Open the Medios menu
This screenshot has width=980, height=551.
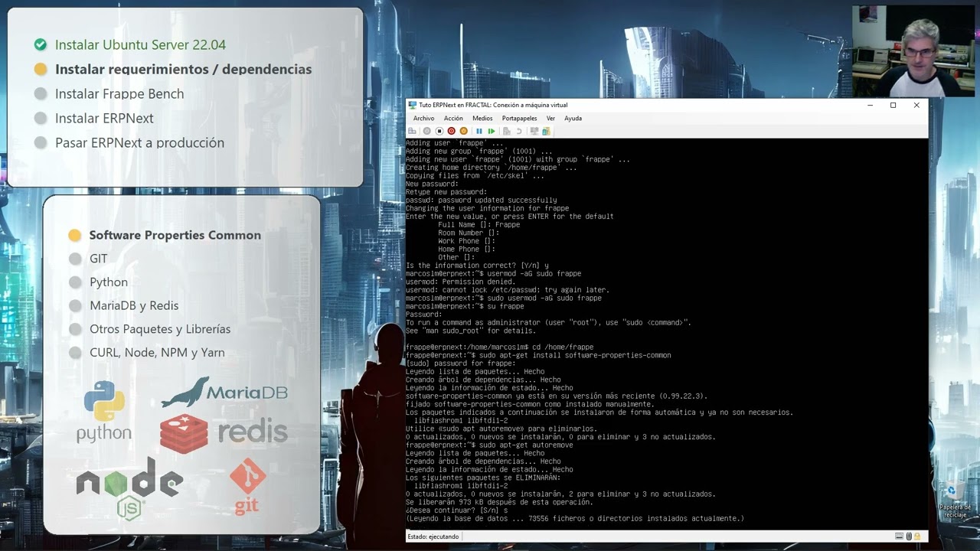coord(482,119)
